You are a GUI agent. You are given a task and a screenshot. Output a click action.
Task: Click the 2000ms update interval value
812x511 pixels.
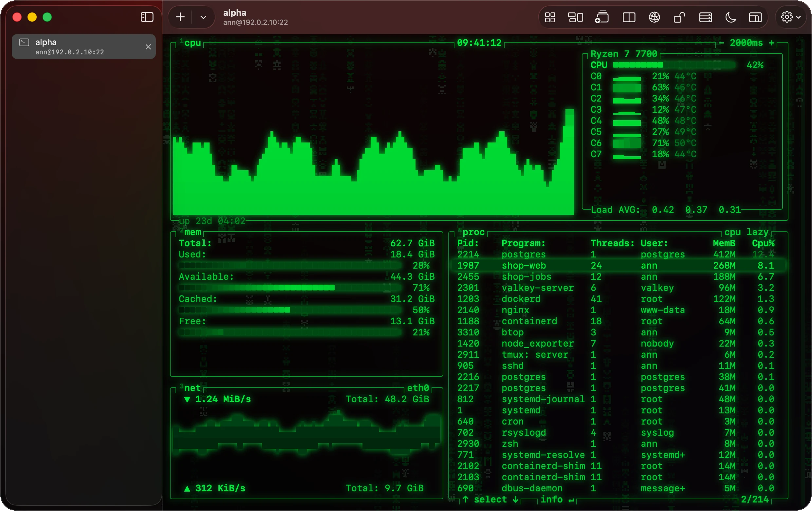point(746,43)
